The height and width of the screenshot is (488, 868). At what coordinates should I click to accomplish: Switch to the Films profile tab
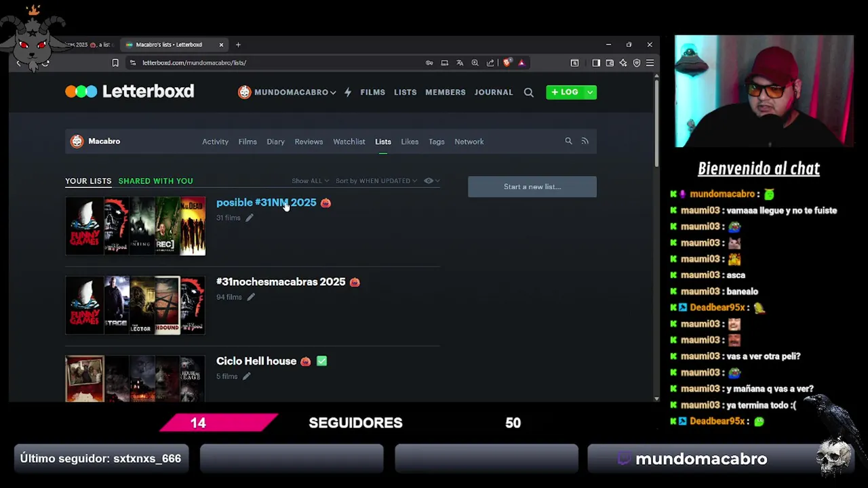[x=248, y=142]
